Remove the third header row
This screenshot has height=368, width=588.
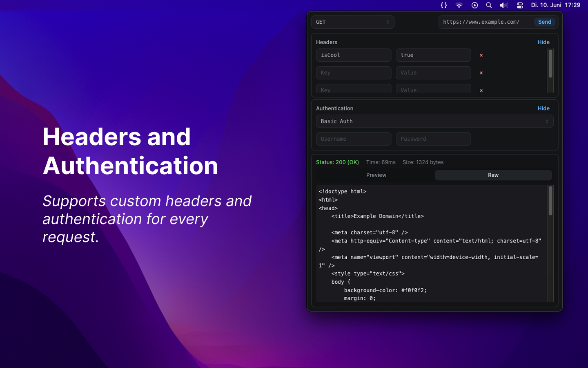coord(481,90)
